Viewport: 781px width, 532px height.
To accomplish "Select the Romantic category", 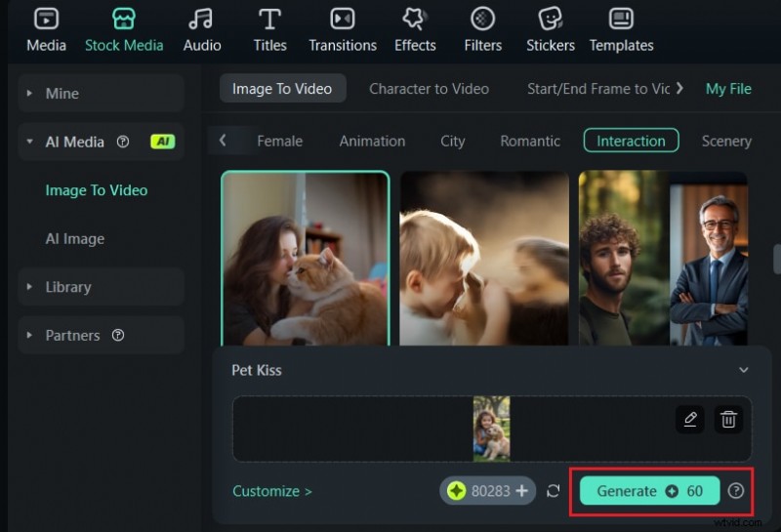I will click(530, 141).
